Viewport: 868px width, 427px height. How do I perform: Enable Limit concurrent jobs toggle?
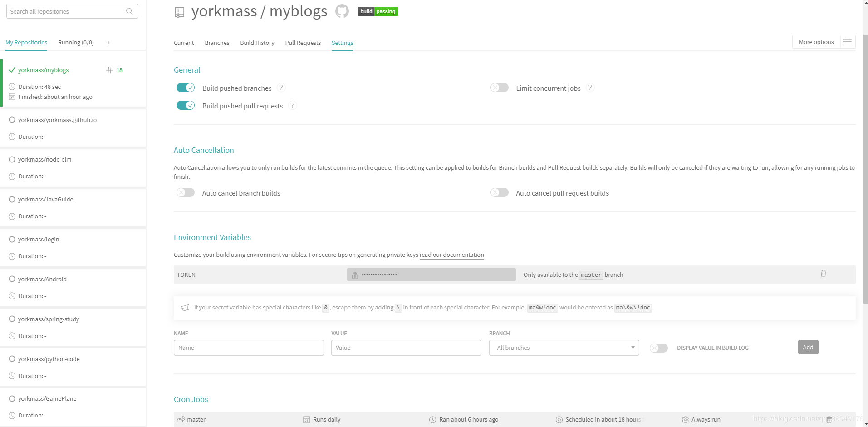(500, 88)
